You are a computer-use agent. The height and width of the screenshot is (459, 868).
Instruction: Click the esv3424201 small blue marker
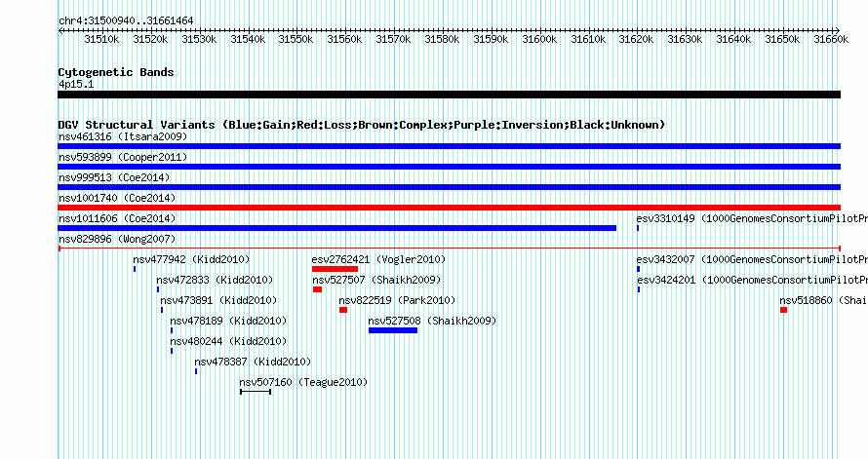pos(639,289)
